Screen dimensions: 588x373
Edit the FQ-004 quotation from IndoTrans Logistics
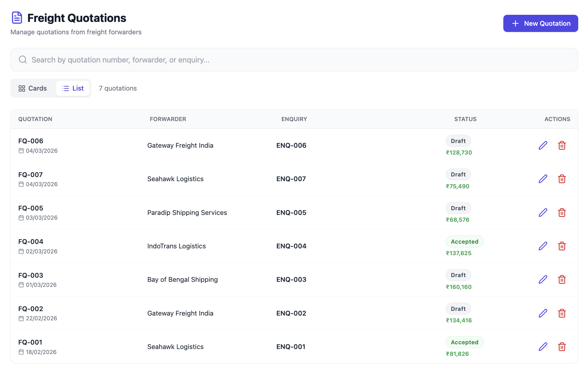pyautogui.click(x=543, y=246)
